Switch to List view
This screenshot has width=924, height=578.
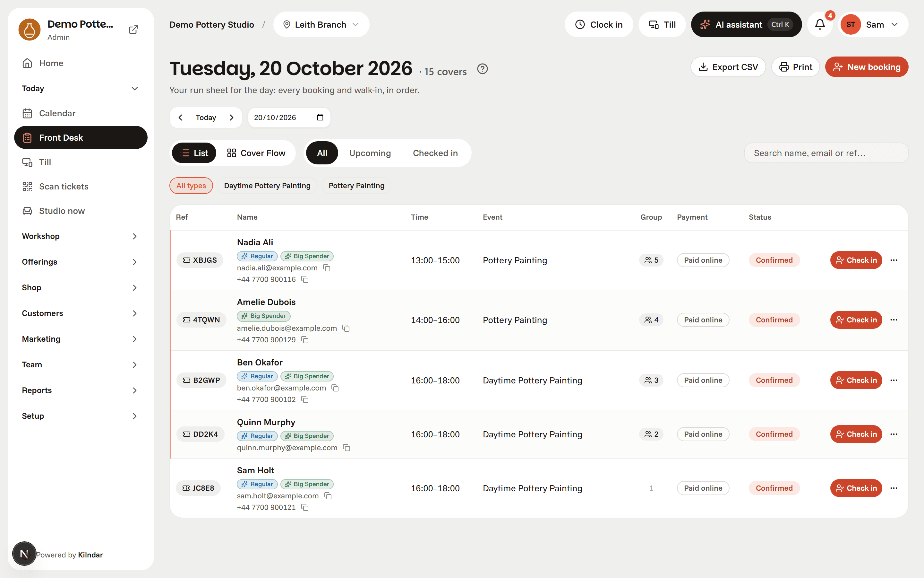194,153
